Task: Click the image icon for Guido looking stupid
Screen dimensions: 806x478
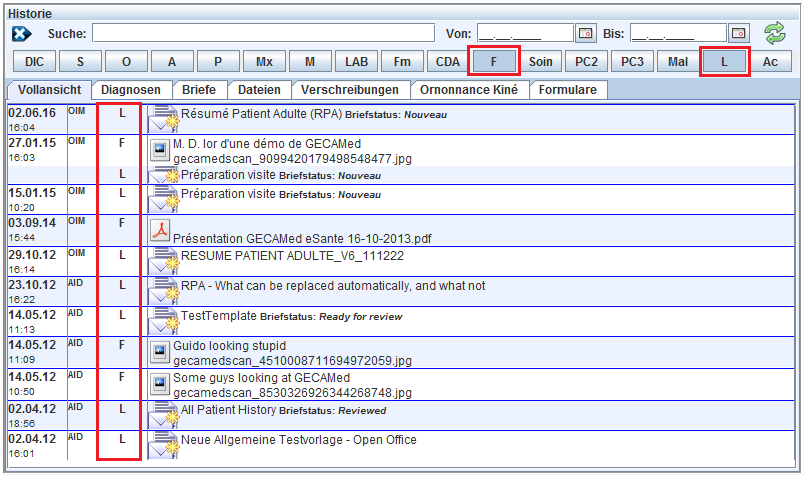Action: [161, 351]
